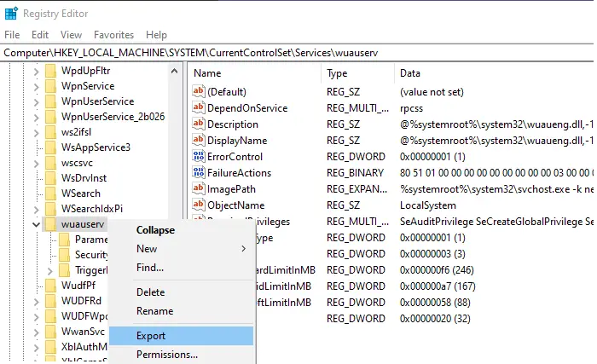
Task: Click the 0x00000020 (32) data cell
Action: [x=435, y=319]
